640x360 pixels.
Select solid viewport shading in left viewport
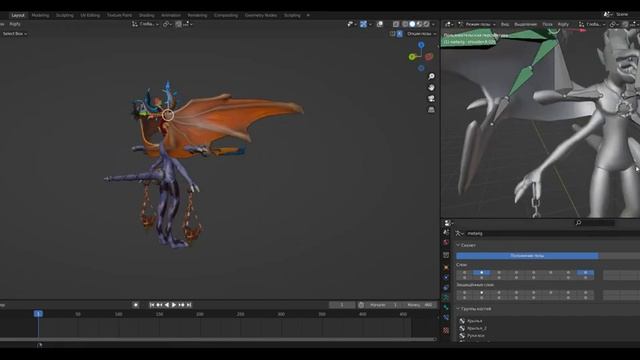click(412, 24)
